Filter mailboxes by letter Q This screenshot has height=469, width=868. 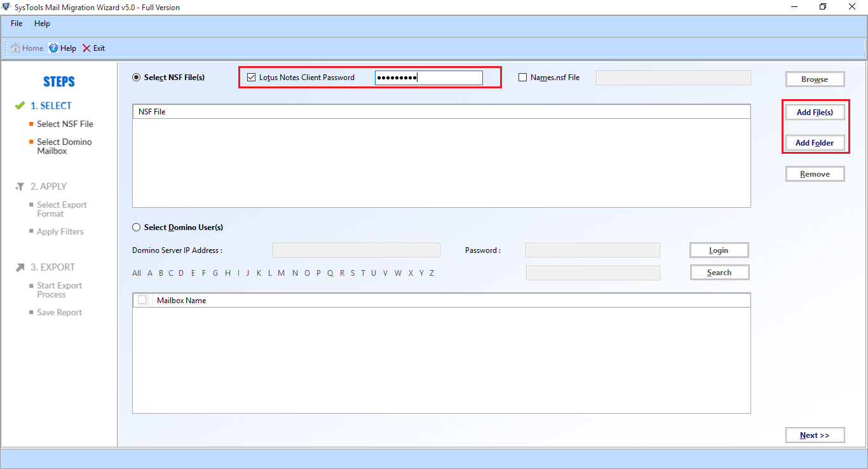tap(330, 273)
